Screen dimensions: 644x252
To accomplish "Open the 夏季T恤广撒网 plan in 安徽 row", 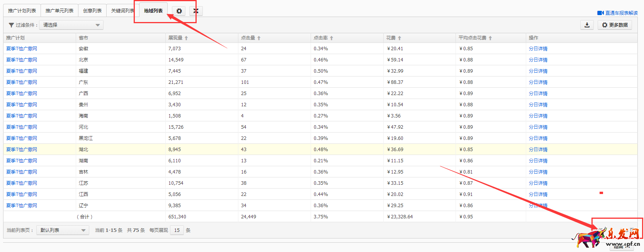I will click(22, 49).
